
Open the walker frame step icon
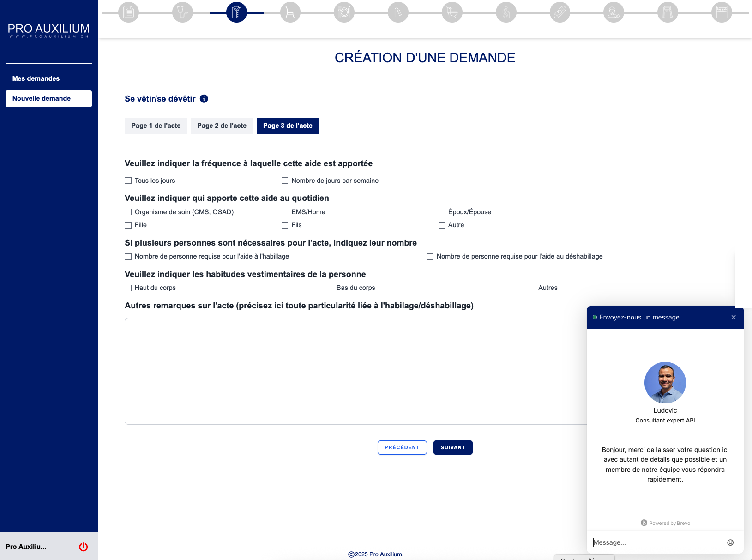point(668,12)
